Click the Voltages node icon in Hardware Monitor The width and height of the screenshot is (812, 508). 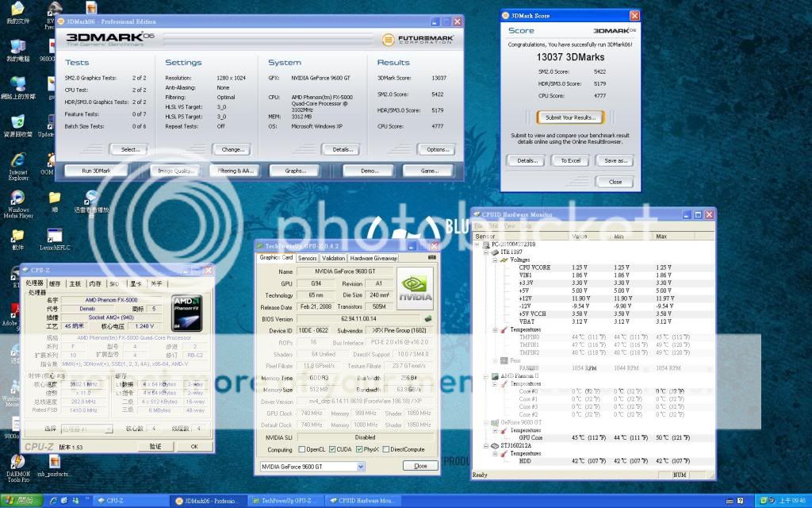point(504,260)
